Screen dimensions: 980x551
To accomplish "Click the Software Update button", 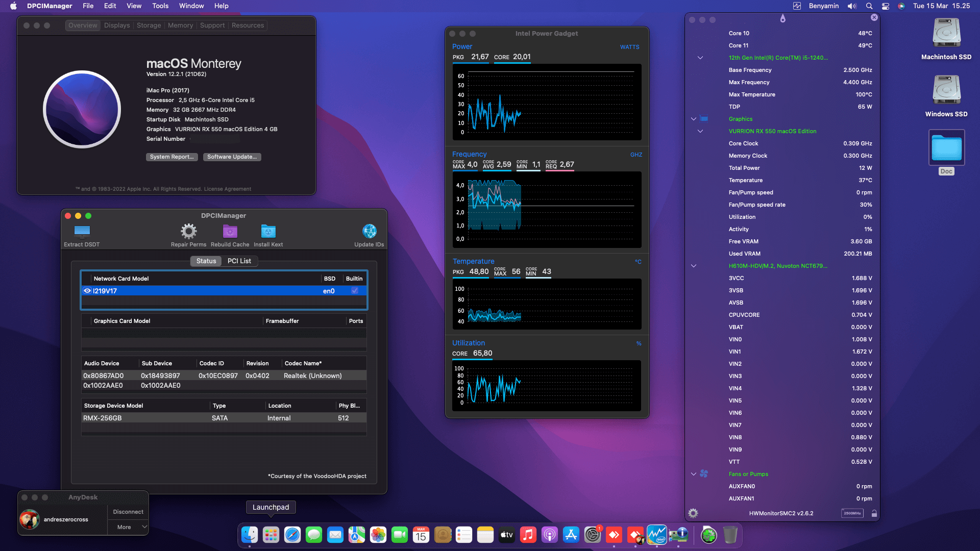I will pyautogui.click(x=232, y=157).
